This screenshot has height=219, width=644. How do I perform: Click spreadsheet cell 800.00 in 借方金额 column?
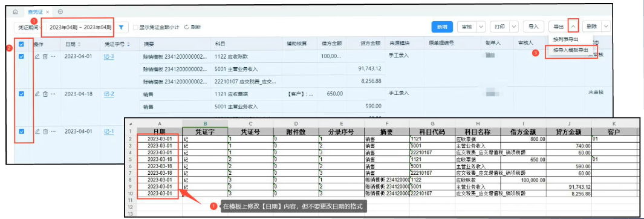point(523,139)
